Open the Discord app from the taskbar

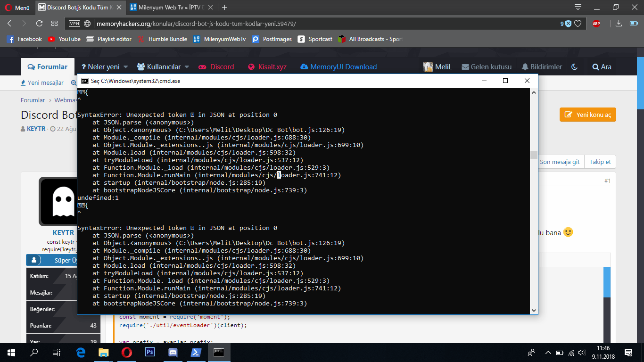[x=173, y=352]
